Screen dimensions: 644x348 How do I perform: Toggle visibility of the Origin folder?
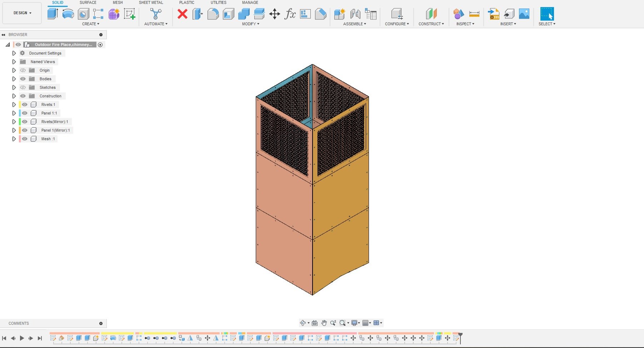23,70
